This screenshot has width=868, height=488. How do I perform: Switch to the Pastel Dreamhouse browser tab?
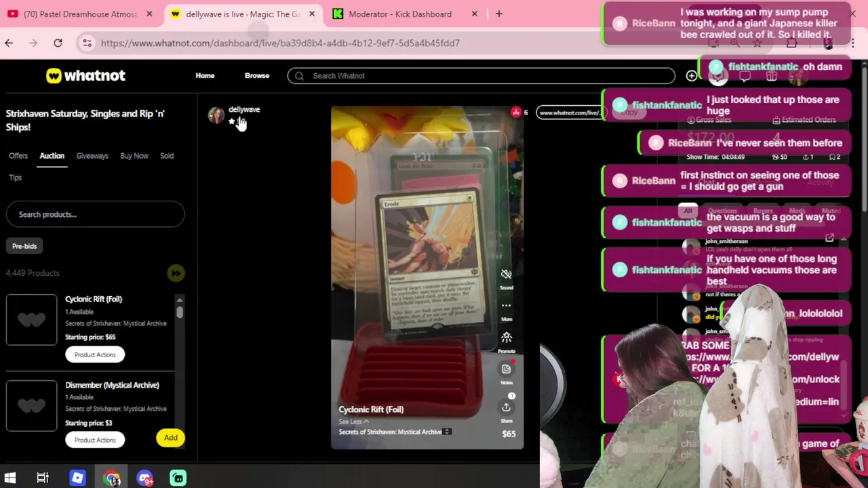(81, 14)
